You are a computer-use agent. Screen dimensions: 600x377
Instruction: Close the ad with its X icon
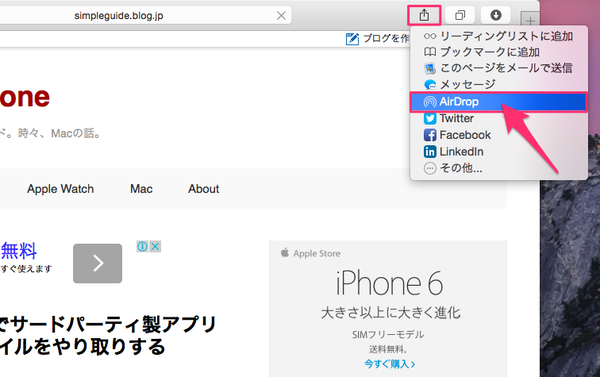(155, 246)
